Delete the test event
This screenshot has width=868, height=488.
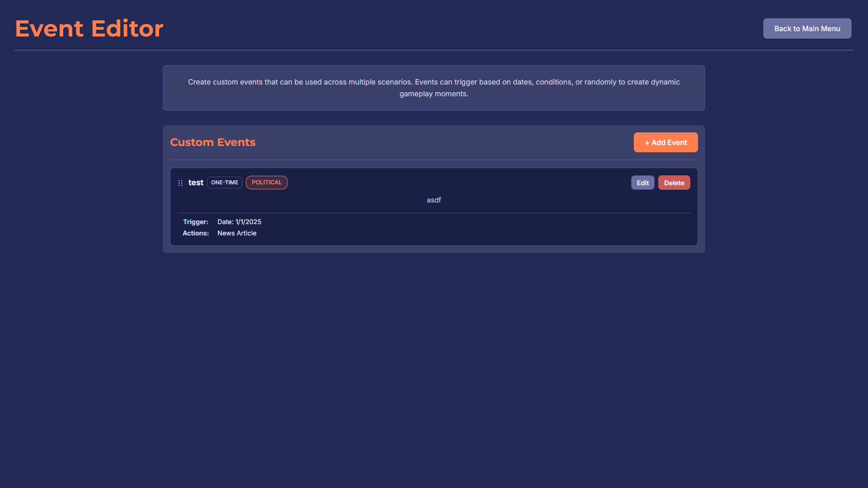click(x=674, y=183)
